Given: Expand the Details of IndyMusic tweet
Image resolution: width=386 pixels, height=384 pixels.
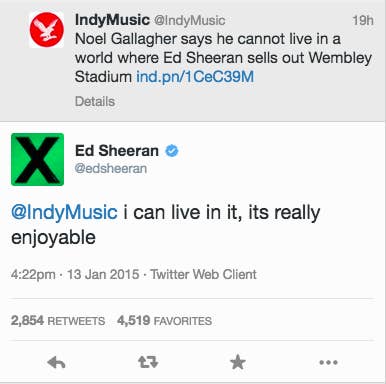Looking at the screenshot, I should click(95, 101).
